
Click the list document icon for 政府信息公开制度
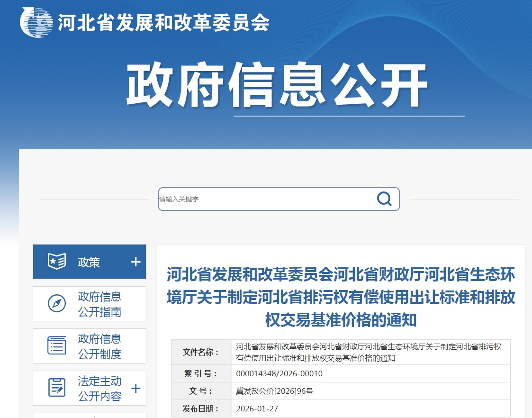[57, 345]
